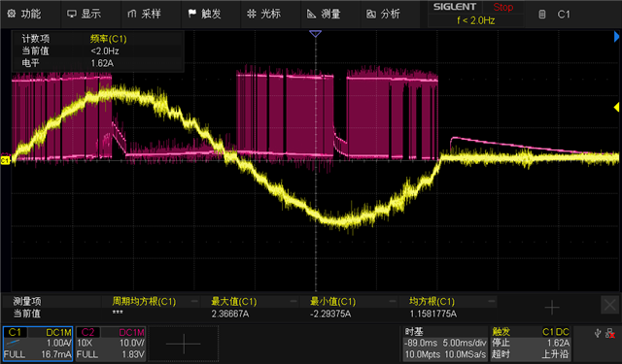The height and width of the screenshot is (364, 622).
Task: Open the 时基 timebase settings box
Action: [x=445, y=343]
